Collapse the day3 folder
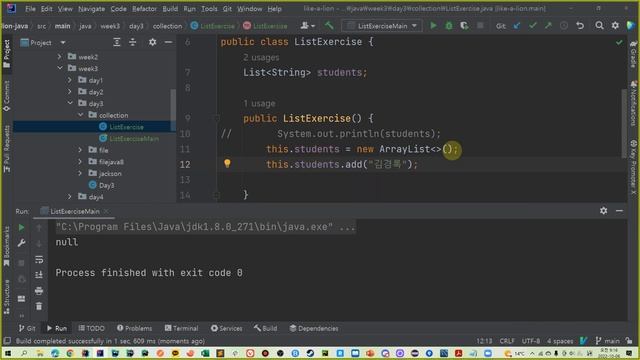Screen dimensions: 640x360 point(70,103)
